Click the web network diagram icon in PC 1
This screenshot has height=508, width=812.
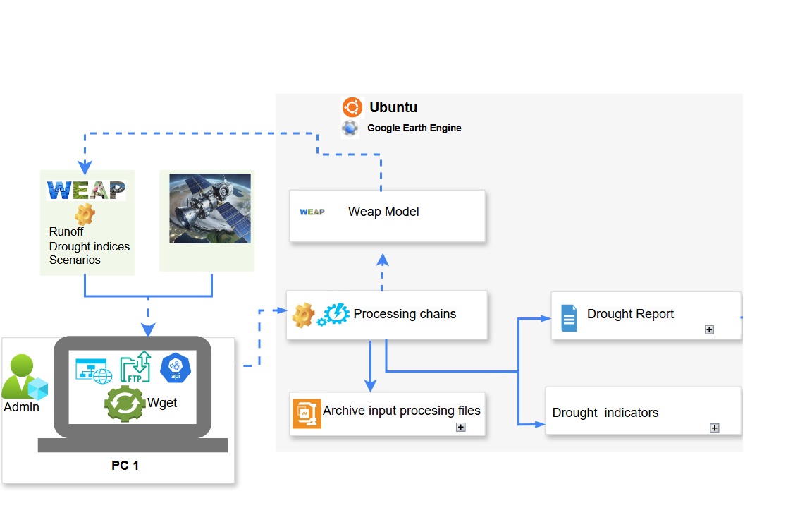click(x=94, y=370)
